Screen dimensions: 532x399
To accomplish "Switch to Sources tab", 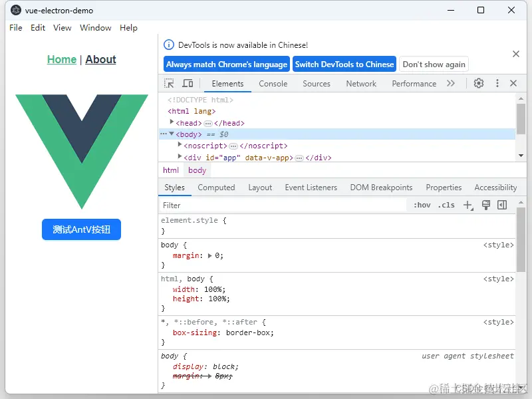I will 317,84.
